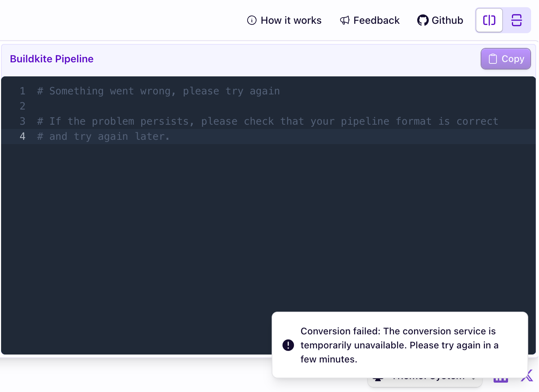The image size is (539, 392).
Task: Open the How it works page
Action: point(291,20)
